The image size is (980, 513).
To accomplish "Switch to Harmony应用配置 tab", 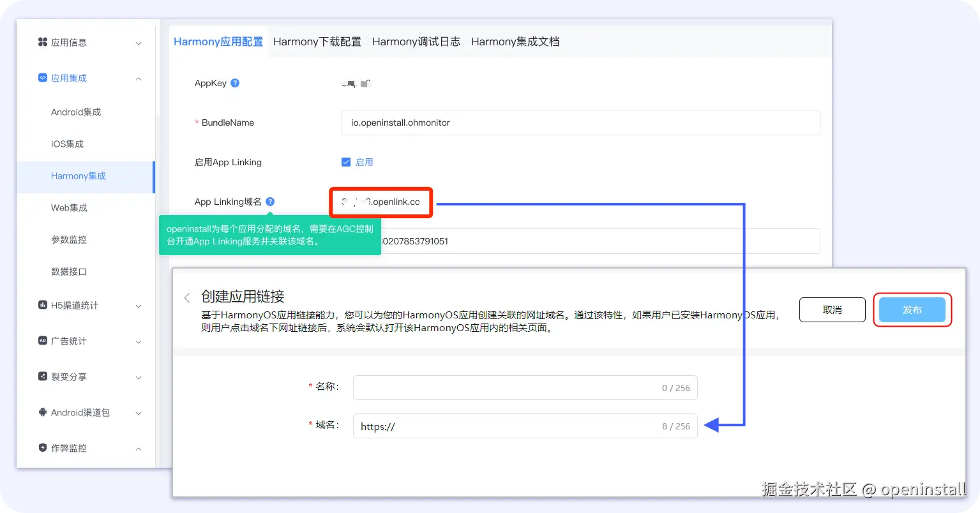I will point(218,41).
